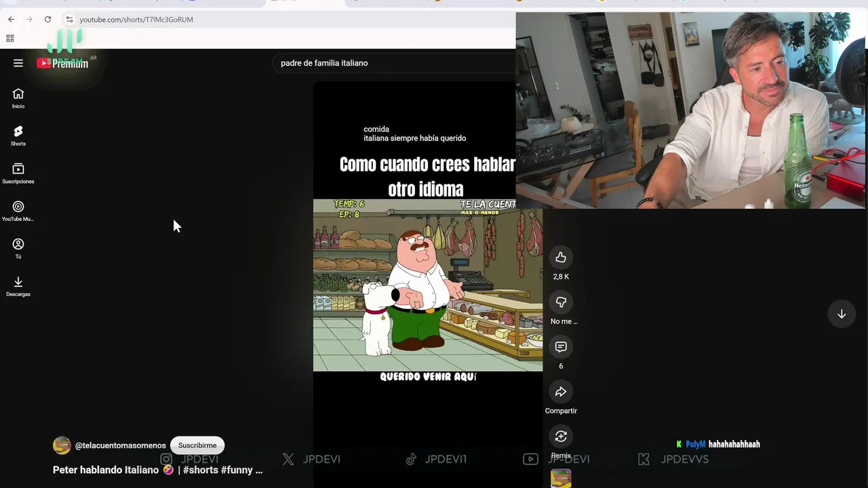Open YouTube Music in the sidebar
The width and height of the screenshot is (868, 488).
(x=18, y=211)
